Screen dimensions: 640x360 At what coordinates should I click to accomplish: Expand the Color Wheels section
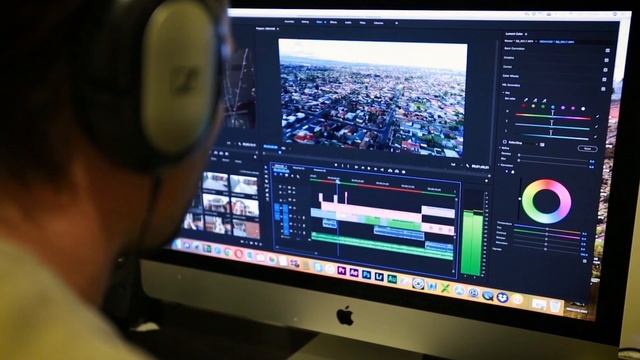pyautogui.click(x=511, y=76)
